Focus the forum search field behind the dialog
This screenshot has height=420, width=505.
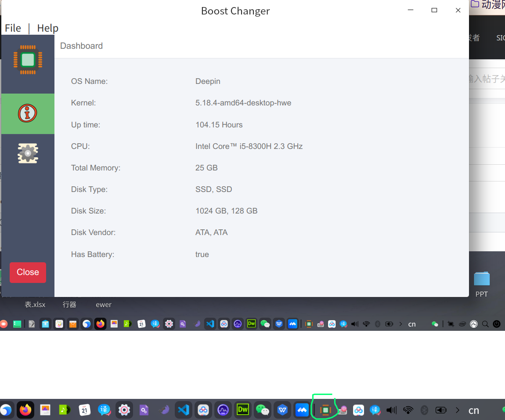click(x=487, y=78)
